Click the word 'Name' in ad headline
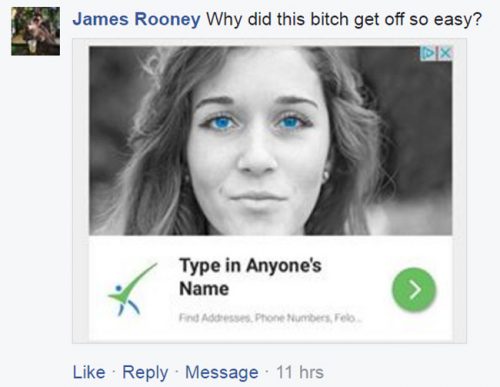Image resolution: width=500 pixels, height=387 pixels. click(204, 289)
